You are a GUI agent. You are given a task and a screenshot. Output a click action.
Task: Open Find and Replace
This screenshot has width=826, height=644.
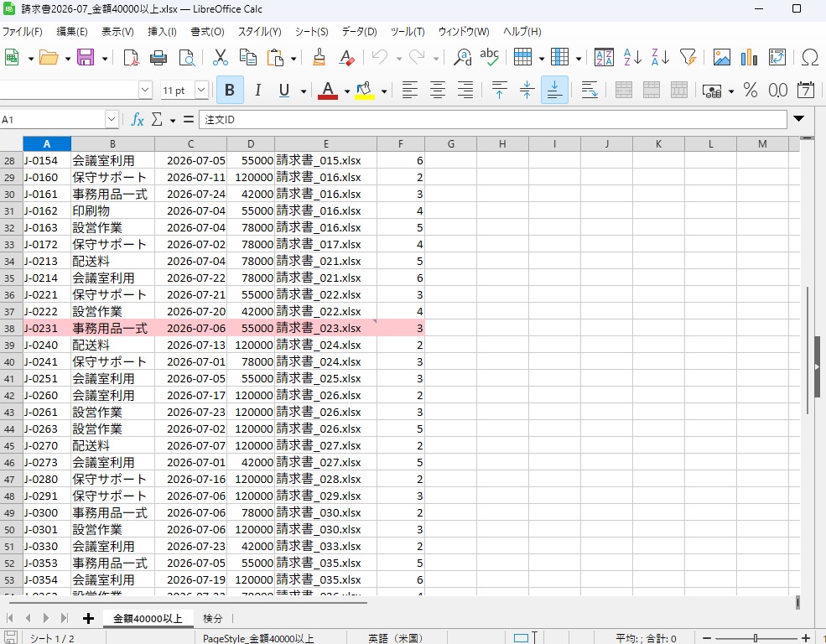463,57
